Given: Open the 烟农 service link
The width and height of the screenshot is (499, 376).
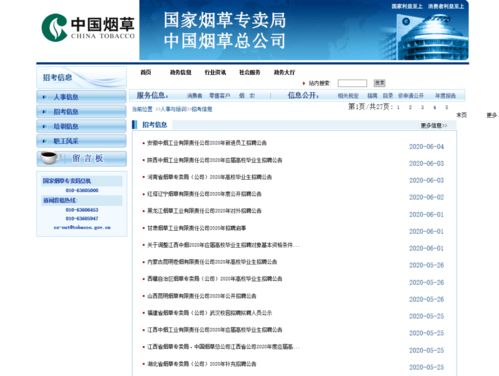Looking at the screenshot, I should tap(247, 96).
